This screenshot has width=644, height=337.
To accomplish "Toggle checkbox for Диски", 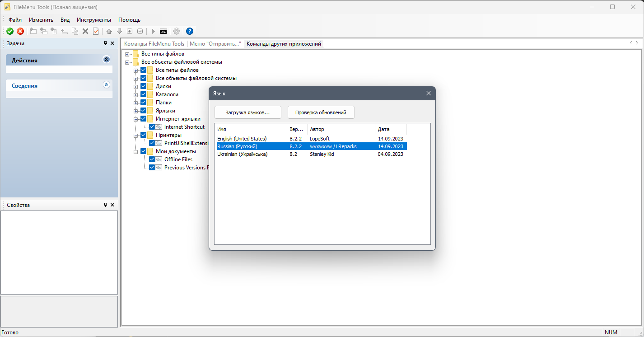I will coord(144,86).
